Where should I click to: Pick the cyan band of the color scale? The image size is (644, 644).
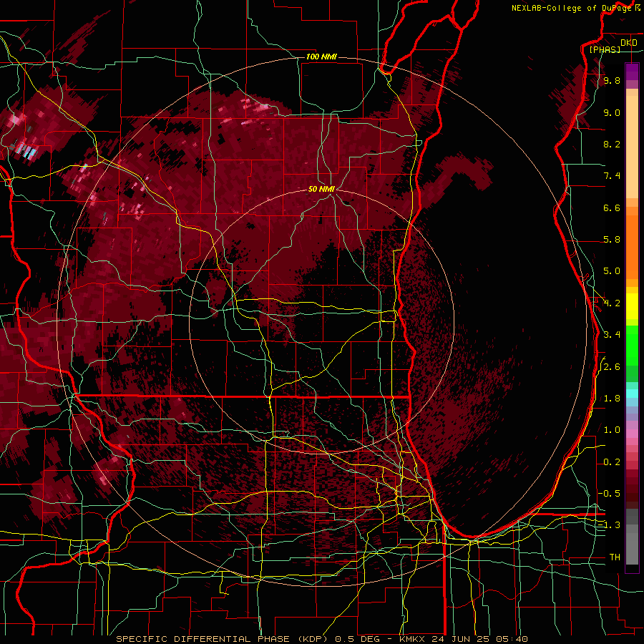tap(632, 394)
